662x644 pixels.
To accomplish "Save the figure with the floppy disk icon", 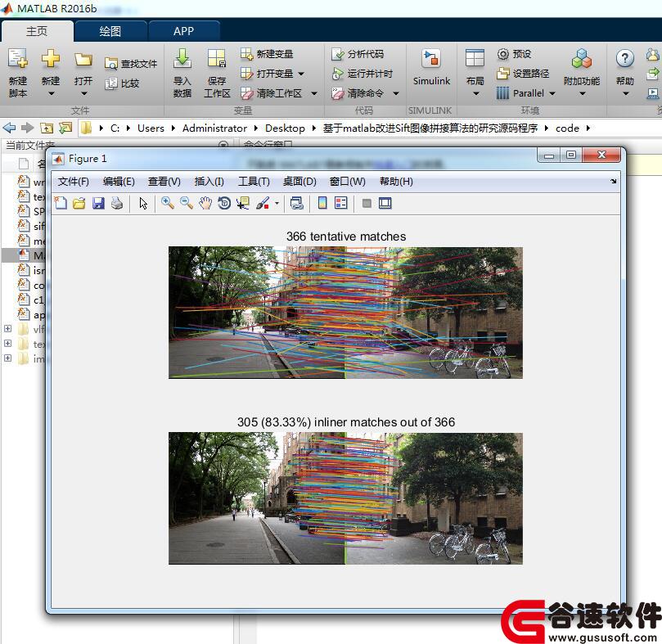I will pyautogui.click(x=98, y=203).
